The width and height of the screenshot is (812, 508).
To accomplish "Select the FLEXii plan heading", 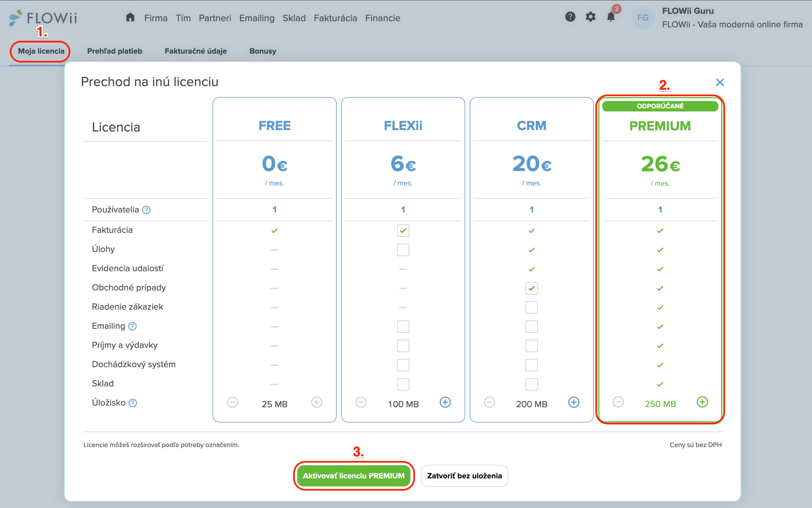I will [403, 126].
